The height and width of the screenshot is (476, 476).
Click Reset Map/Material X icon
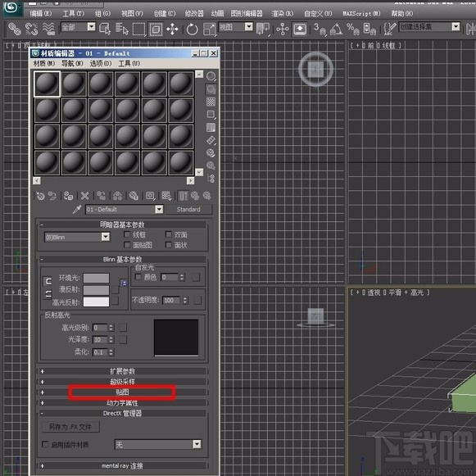tap(84, 196)
